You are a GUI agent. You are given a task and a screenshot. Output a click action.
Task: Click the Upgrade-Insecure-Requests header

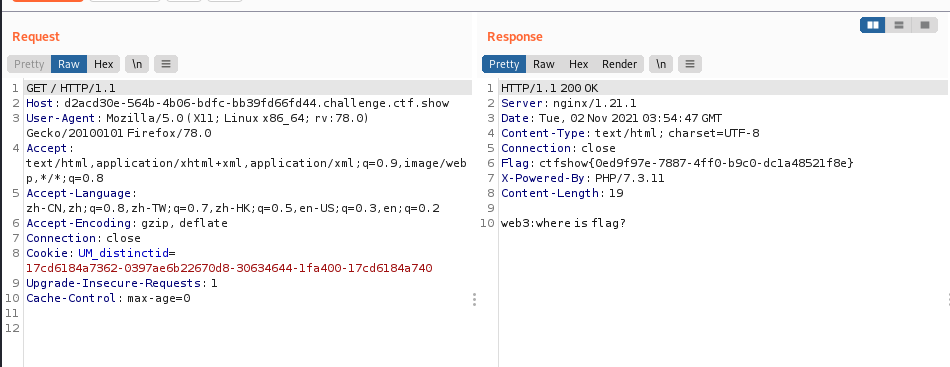[x=113, y=283]
